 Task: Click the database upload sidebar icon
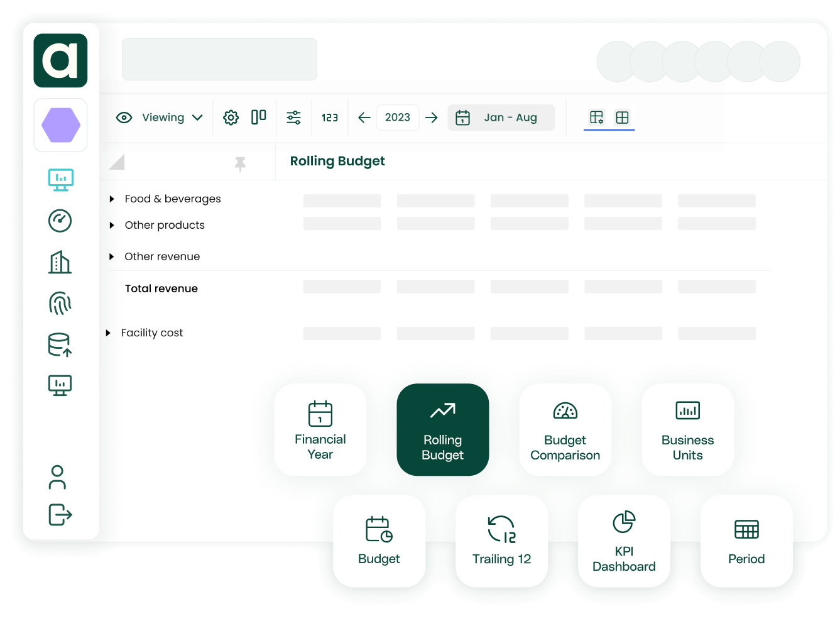pos(60,344)
